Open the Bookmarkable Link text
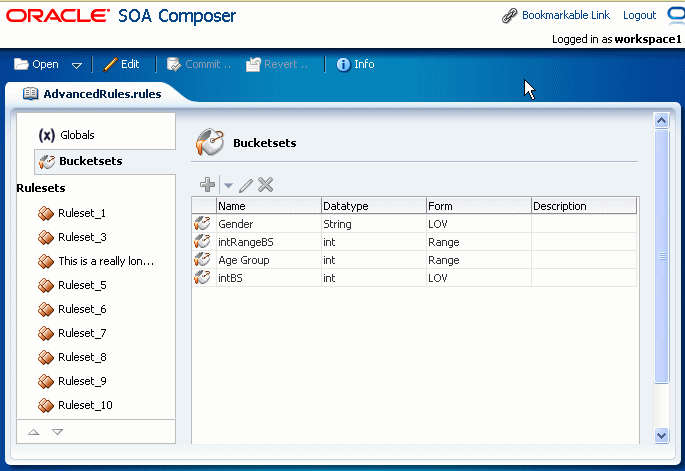The image size is (685, 471). click(566, 15)
